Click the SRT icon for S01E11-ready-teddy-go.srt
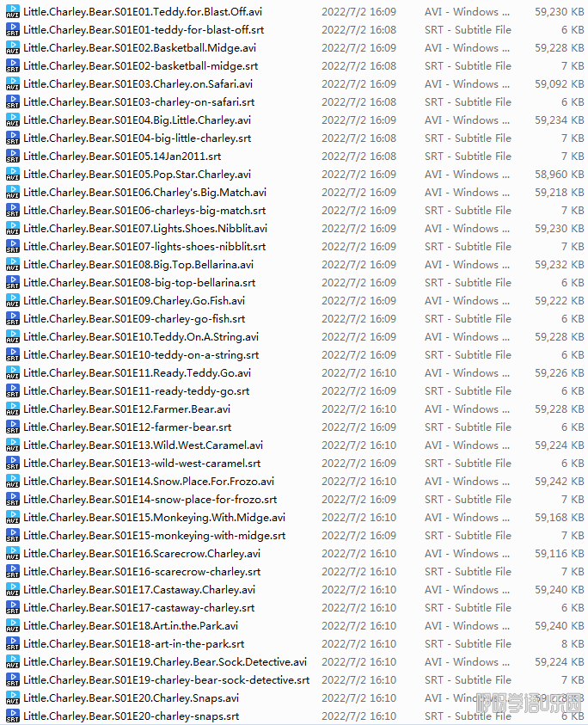Image resolution: width=588 pixels, height=725 pixels. 13,390
